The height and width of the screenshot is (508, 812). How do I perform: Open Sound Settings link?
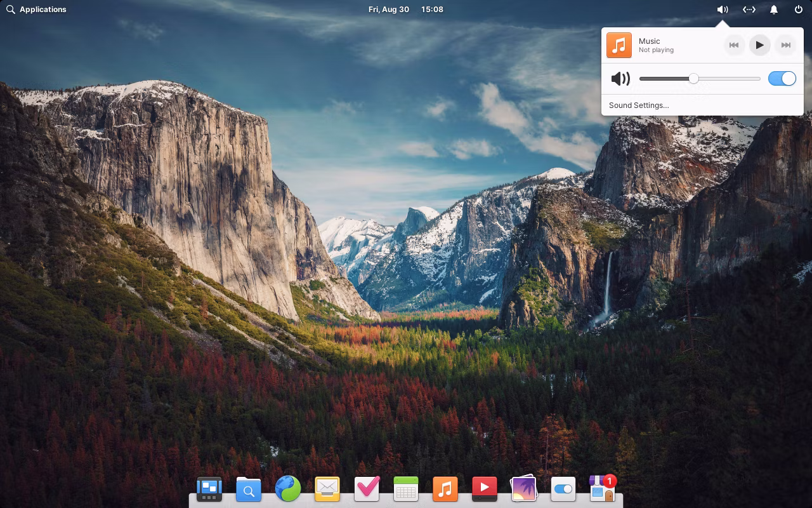639,105
